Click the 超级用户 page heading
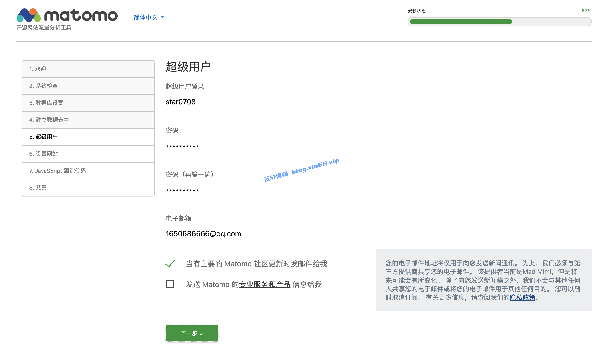607x364 pixels. coord(188,67)
